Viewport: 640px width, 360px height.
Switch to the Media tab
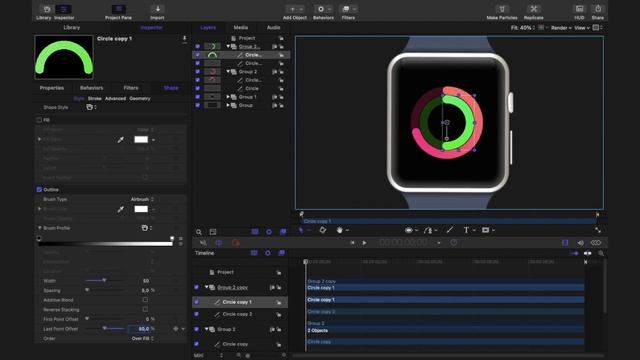[x=241, y=28]
